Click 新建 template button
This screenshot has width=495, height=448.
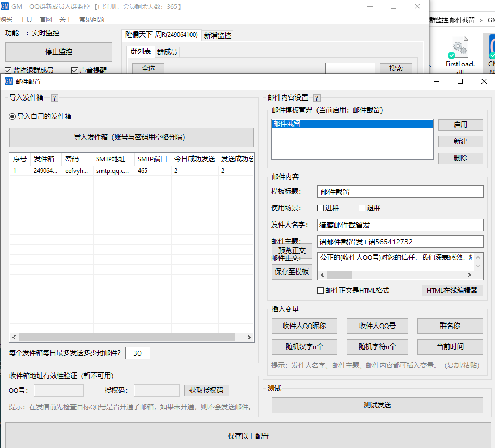point(460,142)
